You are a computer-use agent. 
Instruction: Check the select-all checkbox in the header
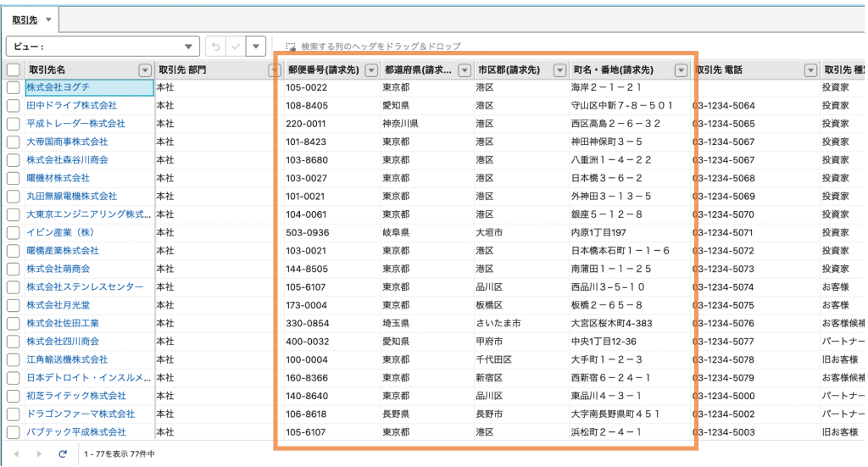coord(13,70)
